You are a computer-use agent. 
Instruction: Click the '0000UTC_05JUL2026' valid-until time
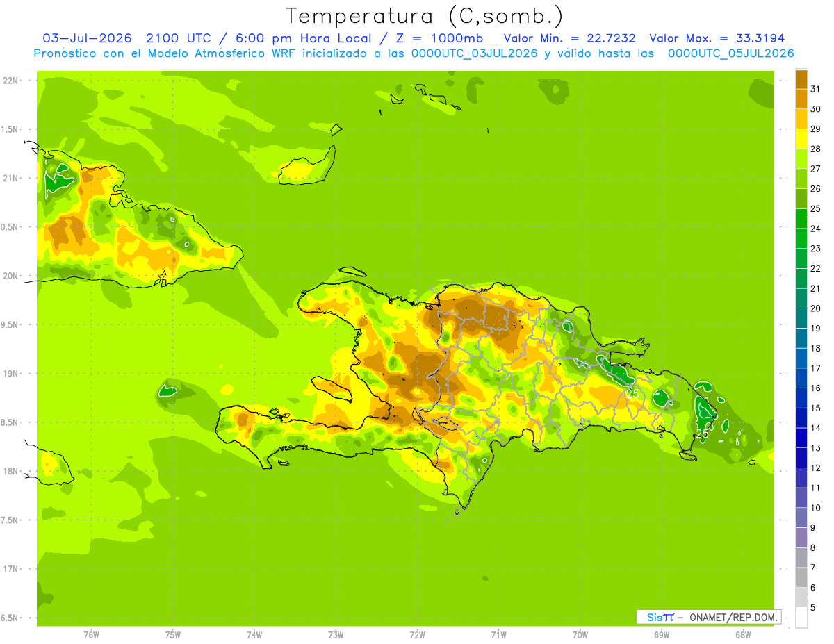pyautogui.click(x=730, y=53)
